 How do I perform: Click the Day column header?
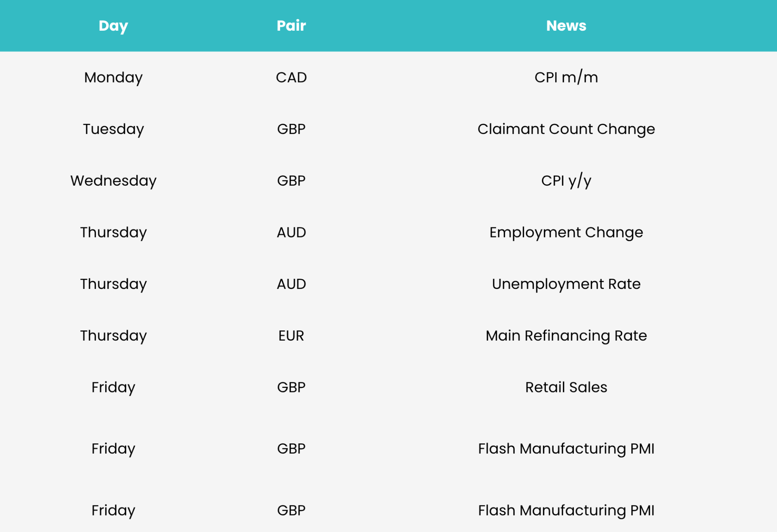click(113, 26)
